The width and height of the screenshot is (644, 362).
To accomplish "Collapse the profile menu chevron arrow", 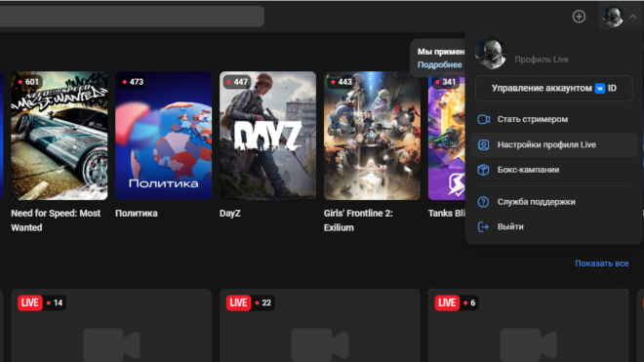I will coord(633,17).
